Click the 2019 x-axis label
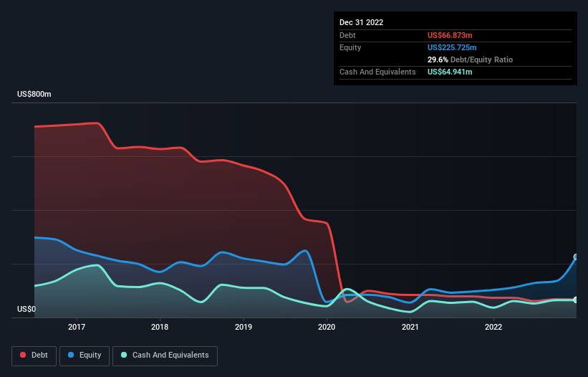This screenshot has height=377, width=588. click(244, 327)
